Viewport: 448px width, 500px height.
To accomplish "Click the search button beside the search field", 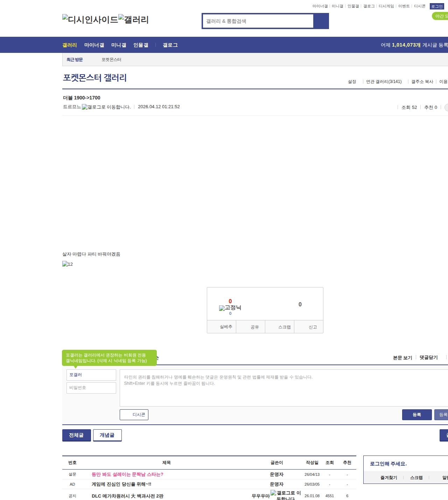I will tap(321, 21).
